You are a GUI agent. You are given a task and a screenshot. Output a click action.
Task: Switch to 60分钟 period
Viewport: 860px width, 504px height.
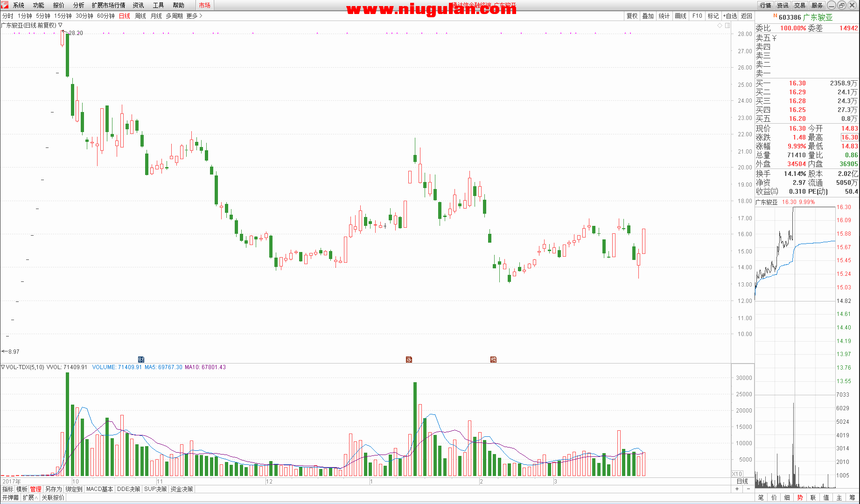pyautogui.click(x=106, y=16)
